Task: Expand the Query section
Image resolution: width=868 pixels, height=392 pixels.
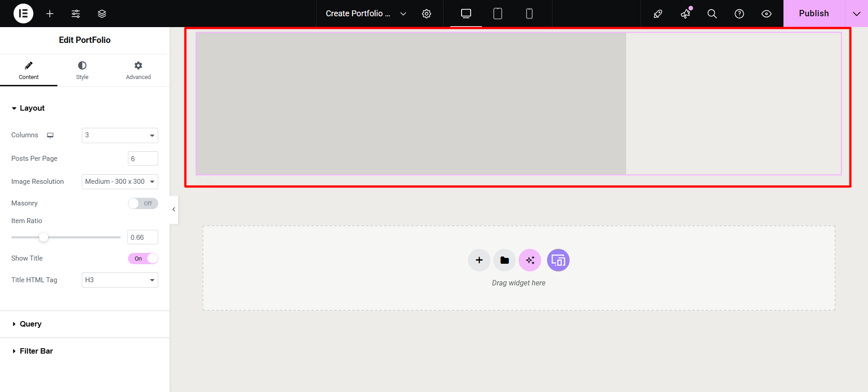Action: [85, 324]
